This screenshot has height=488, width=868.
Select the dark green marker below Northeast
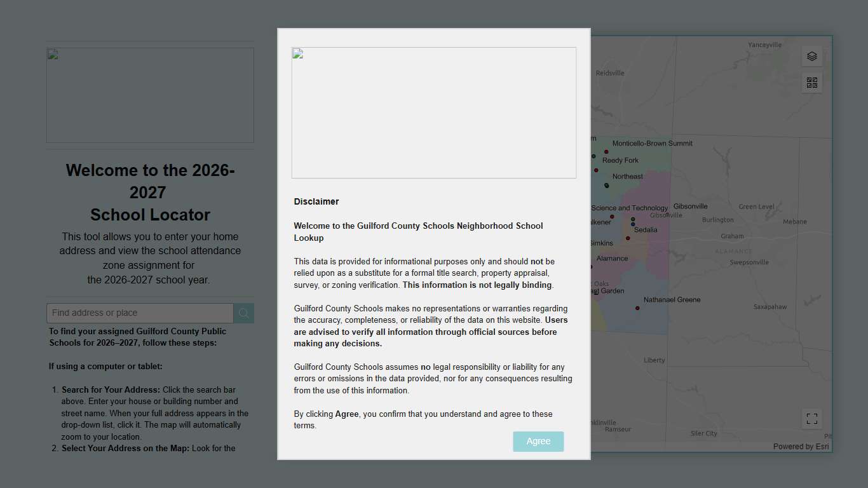click(607, 186)
